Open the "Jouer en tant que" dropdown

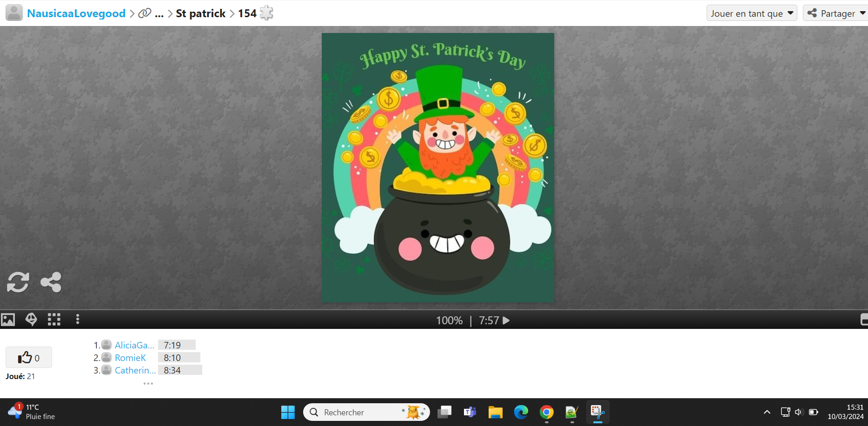752,13
